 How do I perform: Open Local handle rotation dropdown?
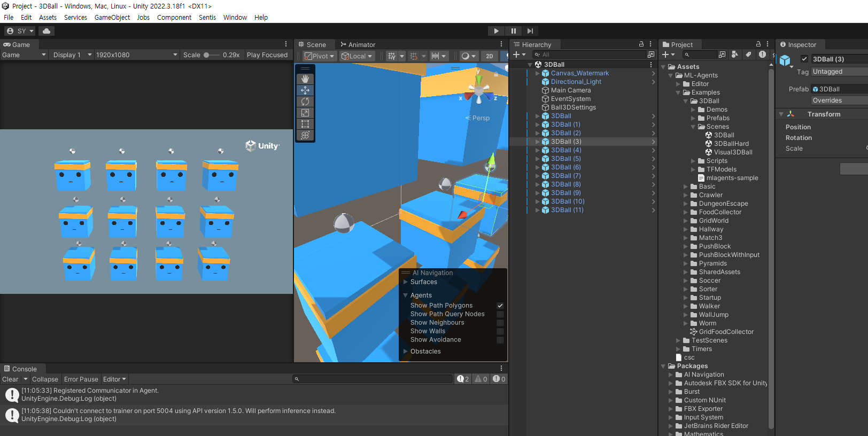coord(356,56)
